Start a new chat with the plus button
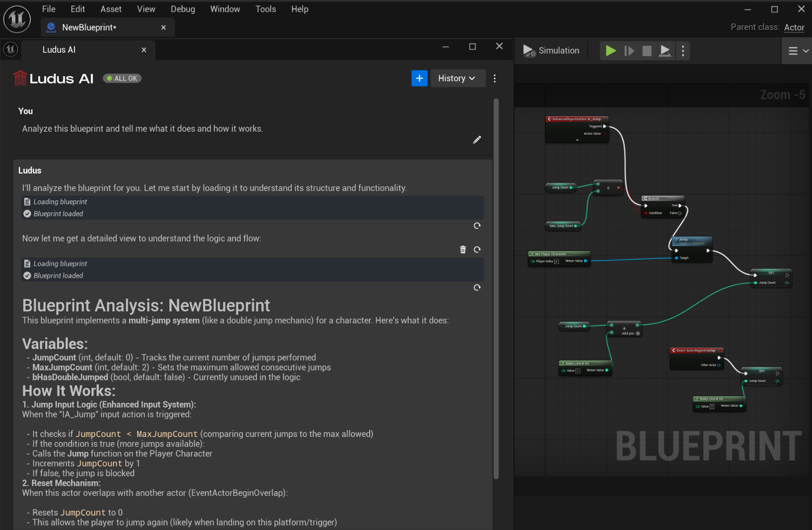The height and width of the screenshot is (530, 812). [419, 78]
